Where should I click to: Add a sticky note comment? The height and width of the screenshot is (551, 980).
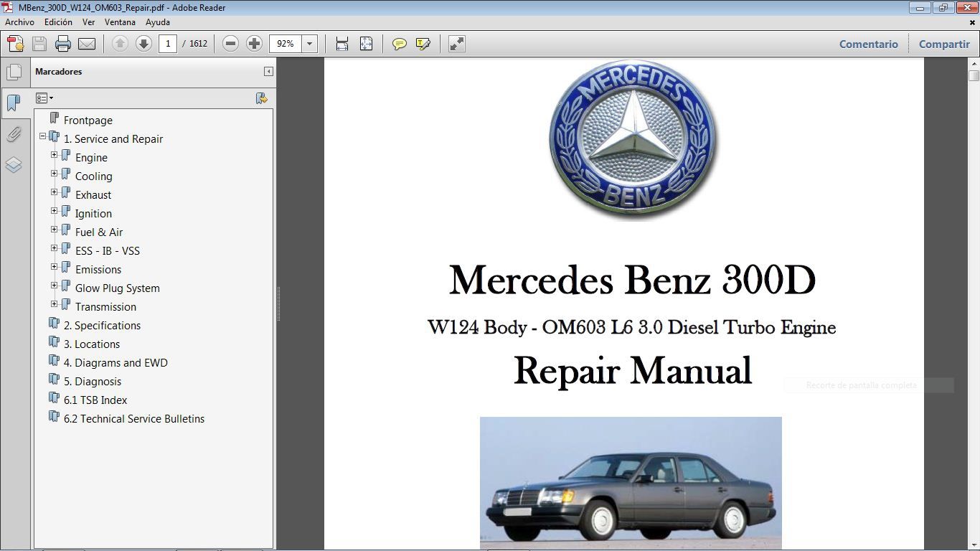400,44
